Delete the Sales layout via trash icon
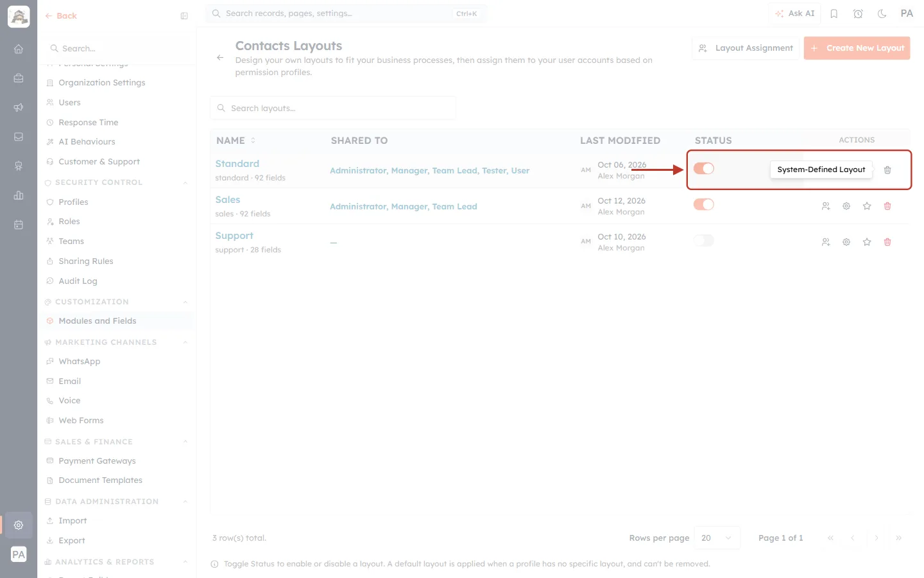This screenshot has height=578, width=924. coord(887,206)
